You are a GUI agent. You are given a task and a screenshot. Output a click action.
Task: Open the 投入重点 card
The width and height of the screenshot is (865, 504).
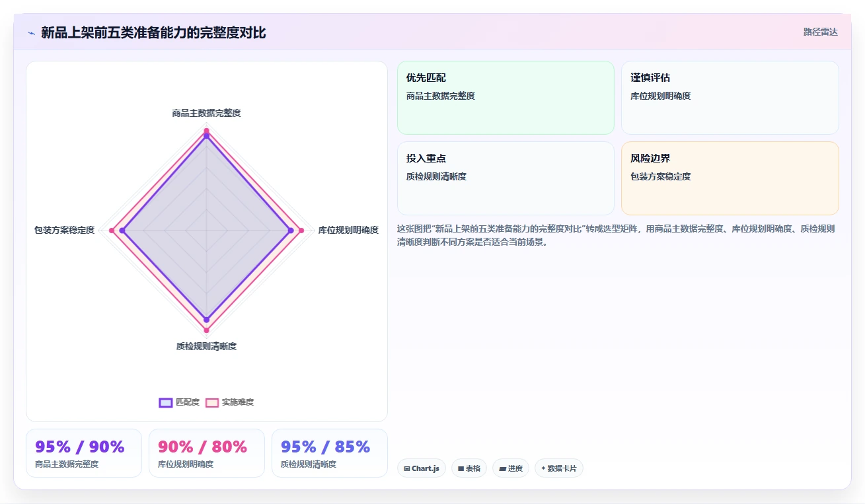click(x=506, y=178)
